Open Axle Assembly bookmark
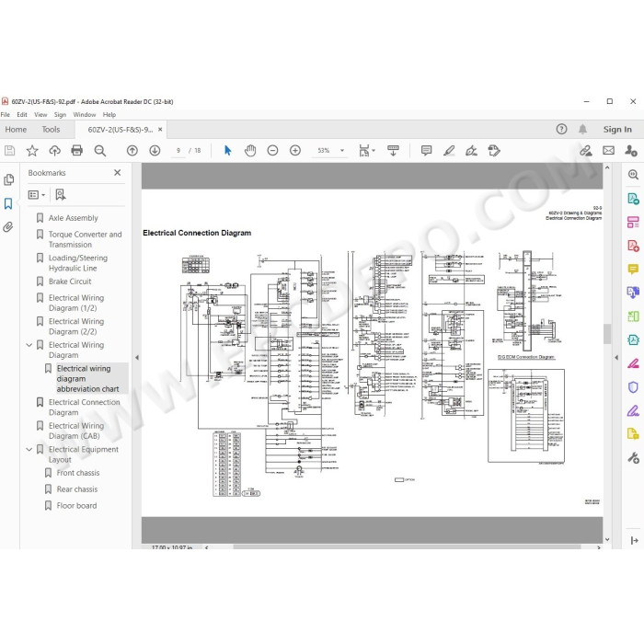The height and width of the screenshot is (644, 644). [73, 218]
